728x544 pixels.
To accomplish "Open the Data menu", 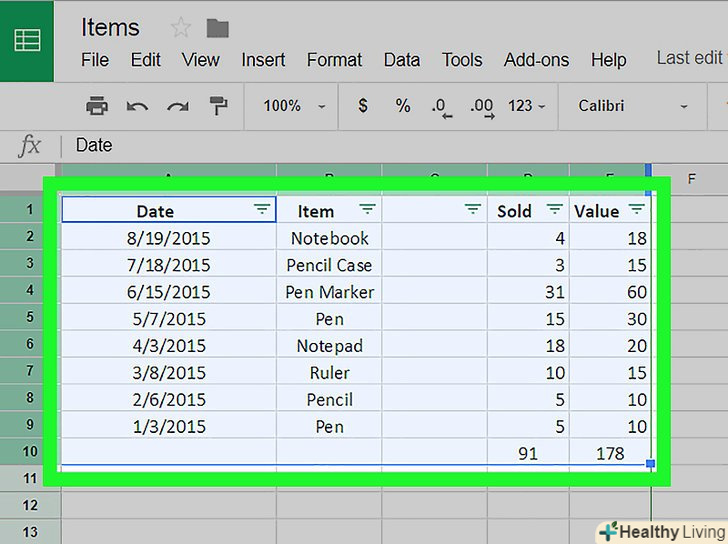I will (x=402, y=60).
